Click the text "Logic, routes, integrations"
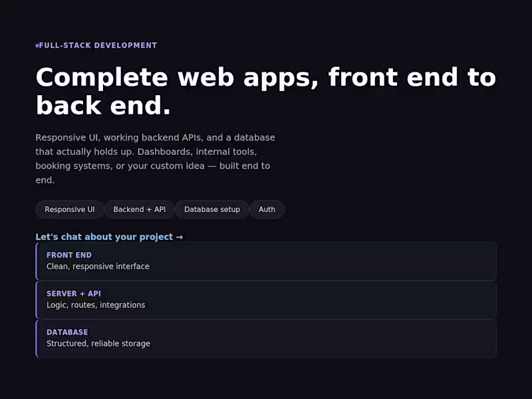This screenshot has height=399, width=532. (x=96, y=305)
